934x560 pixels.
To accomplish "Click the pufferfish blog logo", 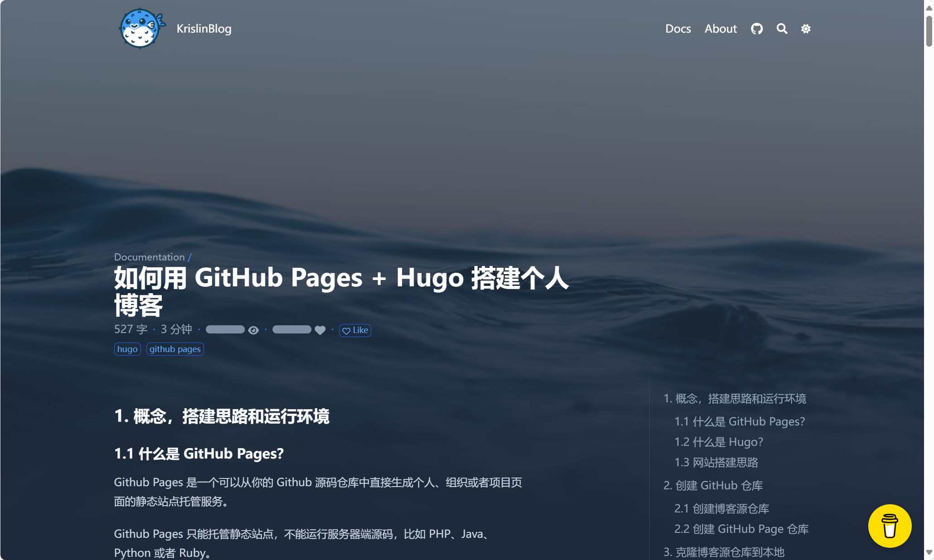I will click(x=141, y=29).
